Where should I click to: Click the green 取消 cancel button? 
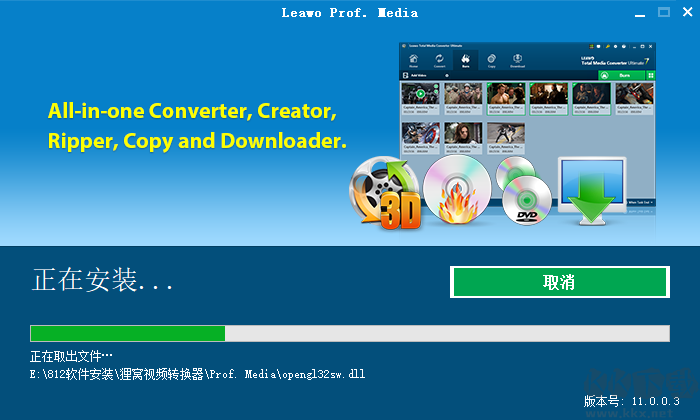point(560,282)
